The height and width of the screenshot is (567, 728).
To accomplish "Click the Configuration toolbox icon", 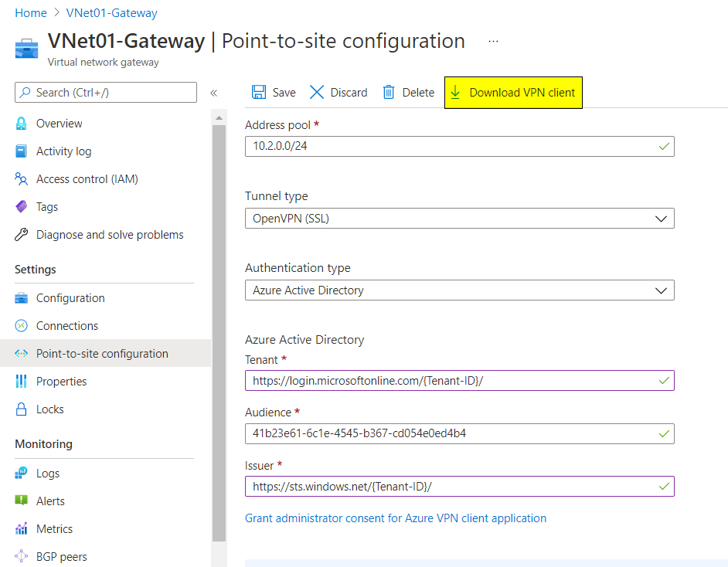I will coord(22,298).
